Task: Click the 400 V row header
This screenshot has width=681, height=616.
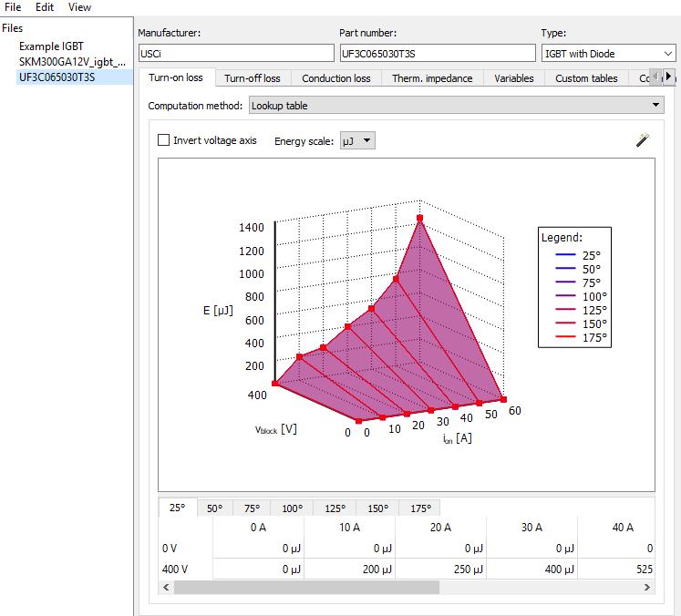Action: click(x=185, y=570)
